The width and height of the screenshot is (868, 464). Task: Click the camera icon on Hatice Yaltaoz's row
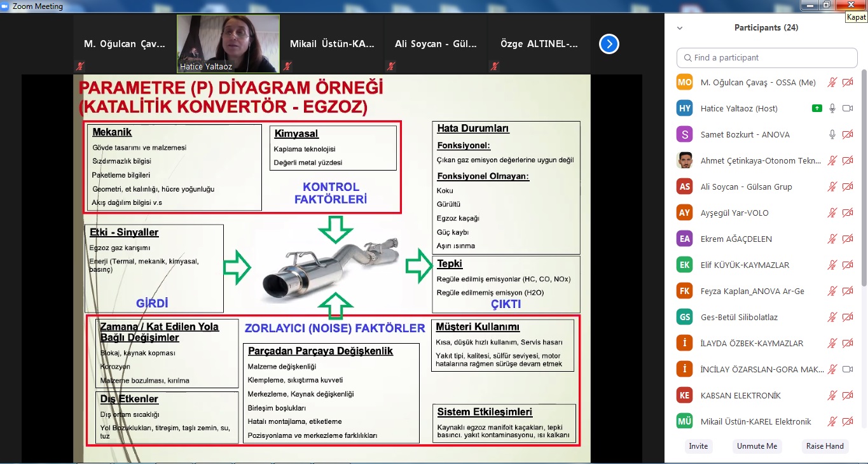[847, 109]
